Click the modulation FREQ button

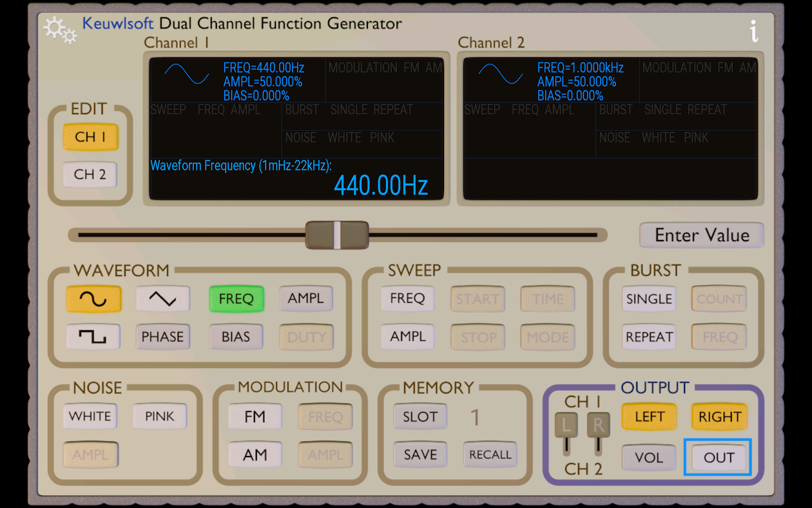325,417
